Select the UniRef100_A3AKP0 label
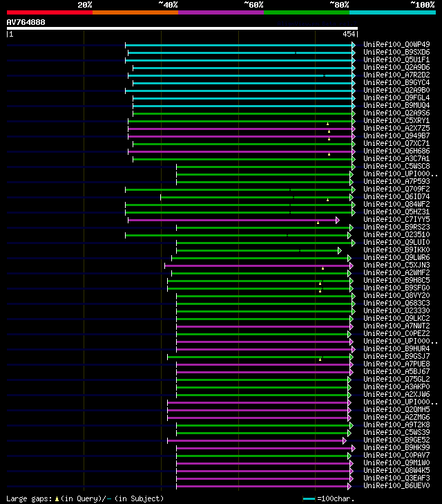442x504 pixels. click(396, 386)
